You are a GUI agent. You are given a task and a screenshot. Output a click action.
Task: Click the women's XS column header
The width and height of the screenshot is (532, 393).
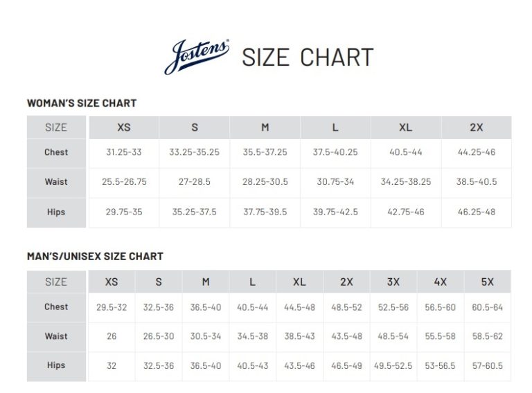(x=124, y=127)
